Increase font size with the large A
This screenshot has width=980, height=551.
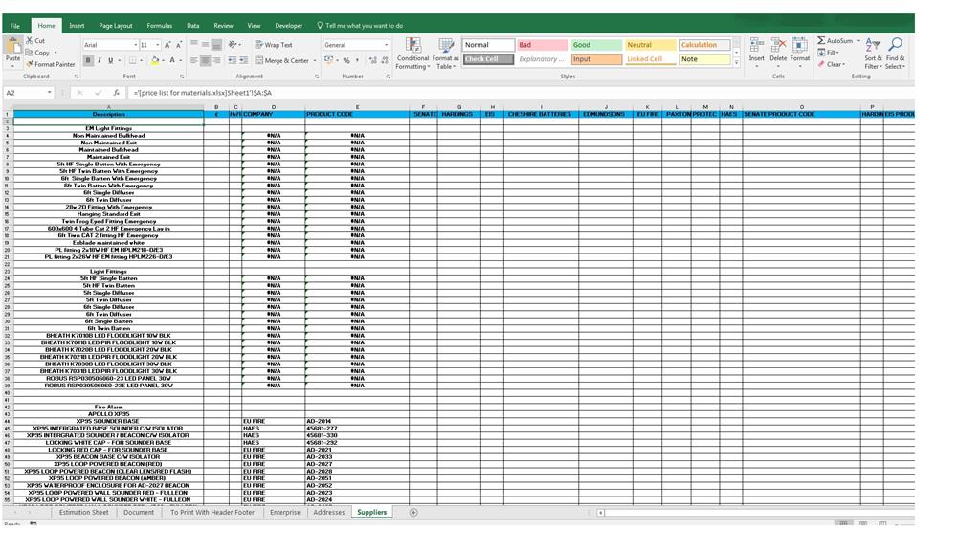coord(167,45)
